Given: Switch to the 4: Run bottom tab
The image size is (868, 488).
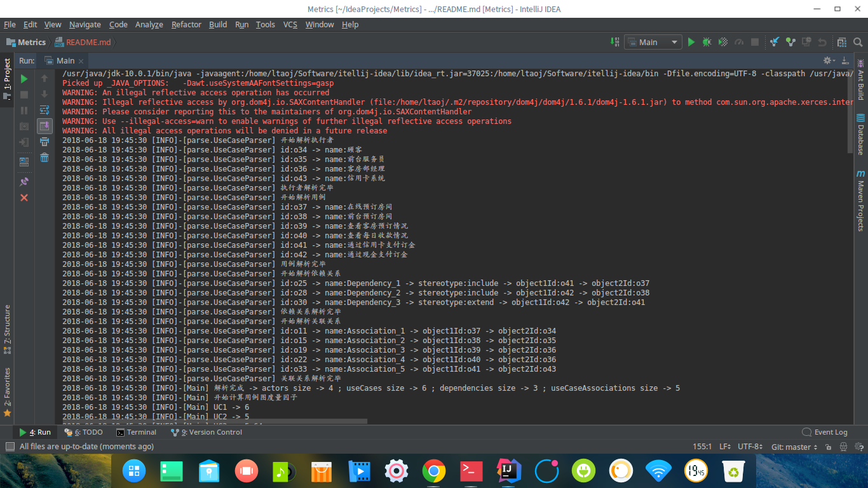Looking at the screenshot, I should [x=35, y=432].
